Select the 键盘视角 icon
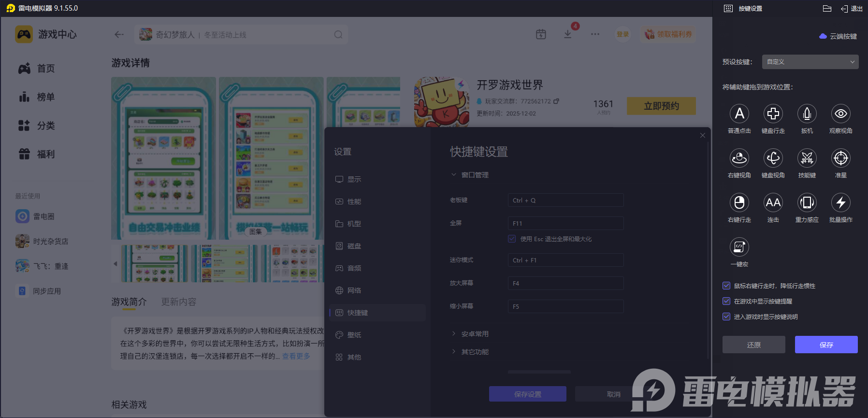 pyautogui.click(x=773, y=158)
